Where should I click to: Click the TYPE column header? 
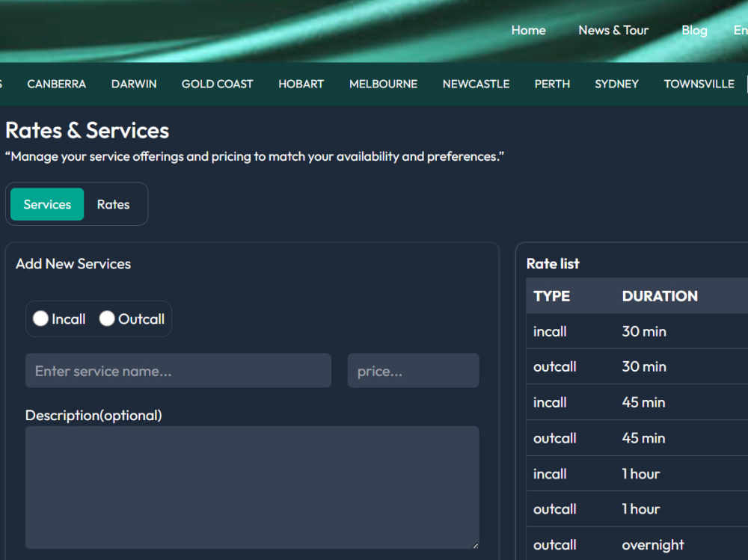551,296
